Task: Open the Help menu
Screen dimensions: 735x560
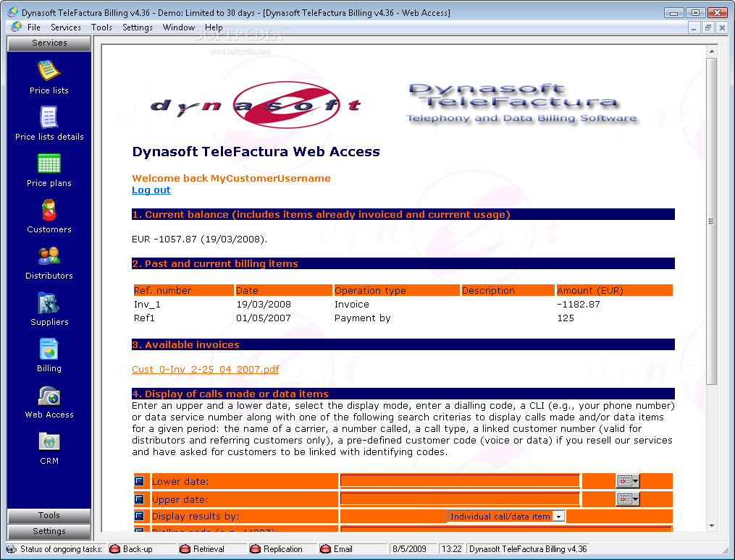Action: (214, 27)
